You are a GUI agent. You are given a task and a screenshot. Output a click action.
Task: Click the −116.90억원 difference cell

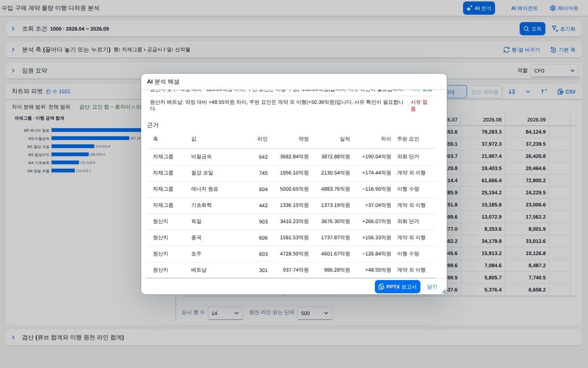[376, 189]
